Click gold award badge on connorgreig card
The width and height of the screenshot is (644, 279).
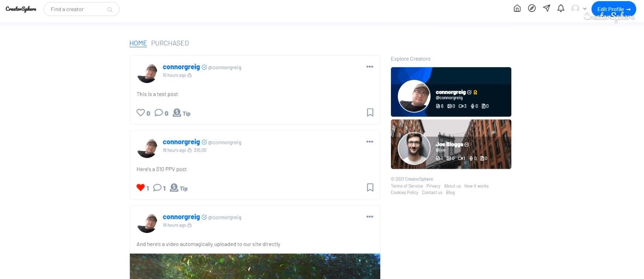(x=476, y=92)
